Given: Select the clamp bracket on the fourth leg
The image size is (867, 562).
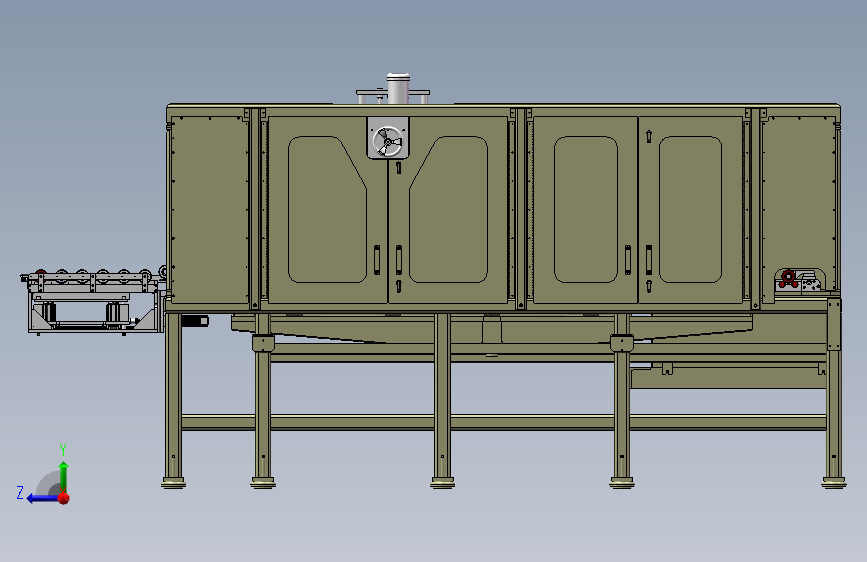Looking at the screenshot, I should (x=622, y=343).
